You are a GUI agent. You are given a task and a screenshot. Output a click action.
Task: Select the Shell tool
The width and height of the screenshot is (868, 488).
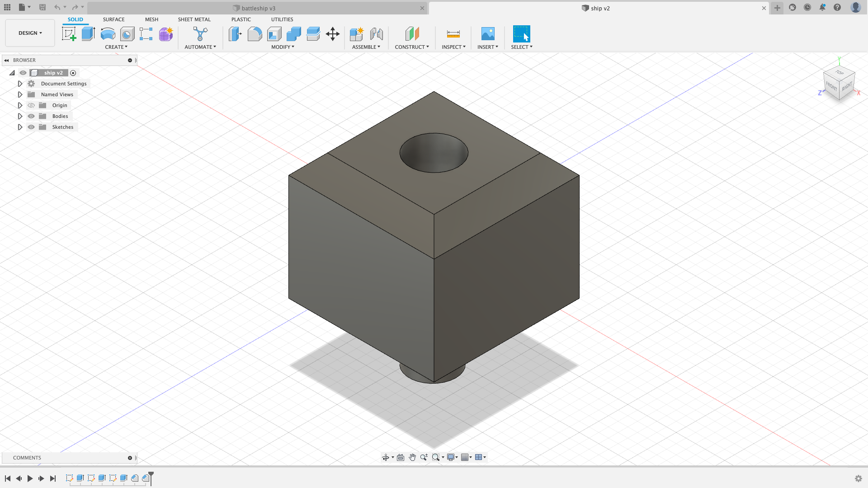coord(274,34)
